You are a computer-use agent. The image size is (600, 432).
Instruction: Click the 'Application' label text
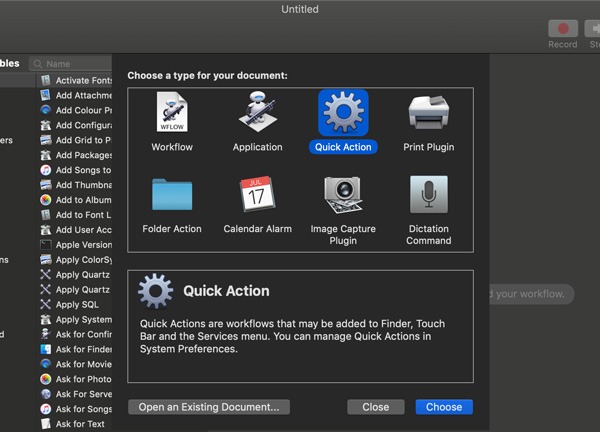(258, 147)
